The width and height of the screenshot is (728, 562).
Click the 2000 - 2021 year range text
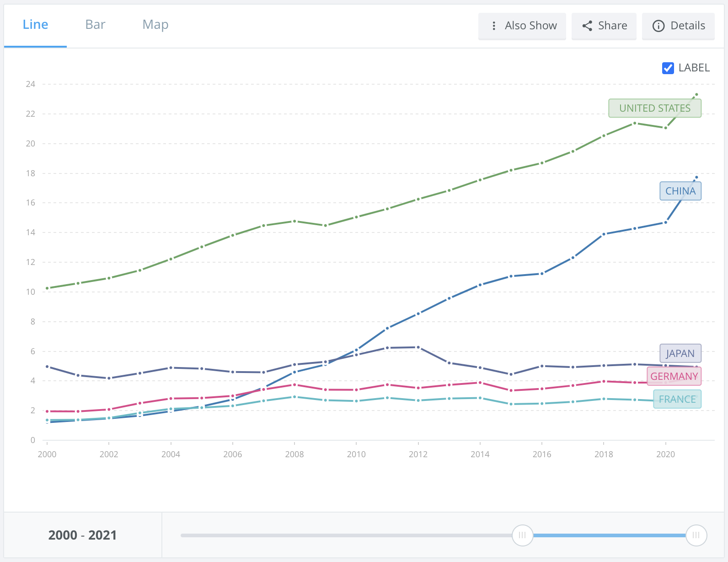tap(82, 535)
